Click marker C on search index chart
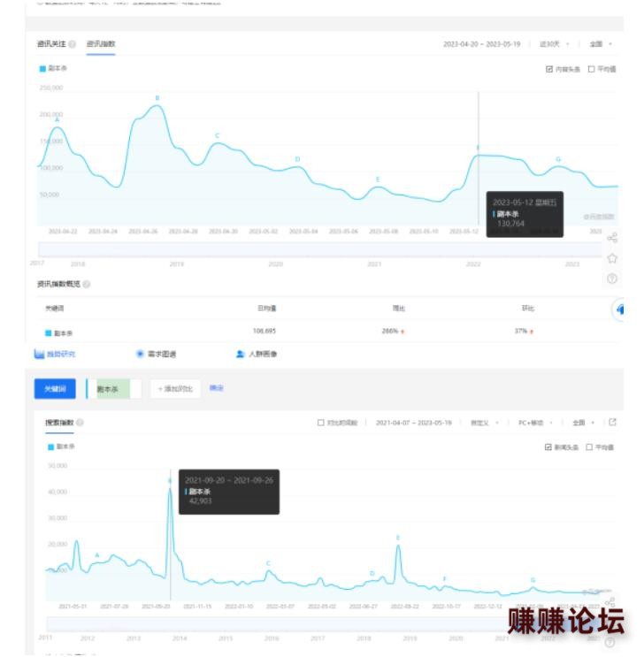The image size is (644, 657). 268,563
